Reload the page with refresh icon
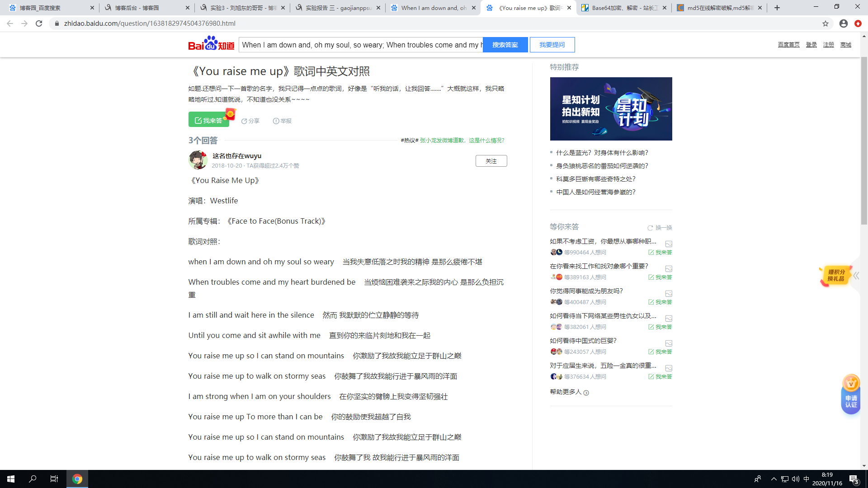 click(39, 23)
